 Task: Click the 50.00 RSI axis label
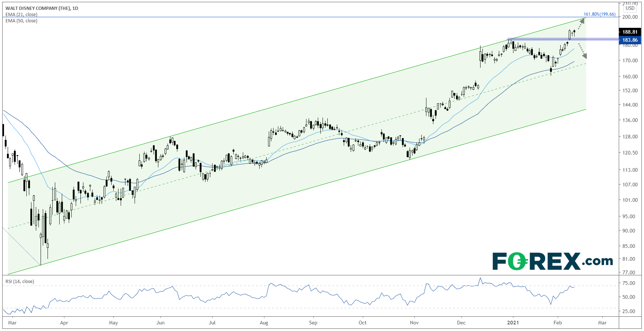click(629, 297)
